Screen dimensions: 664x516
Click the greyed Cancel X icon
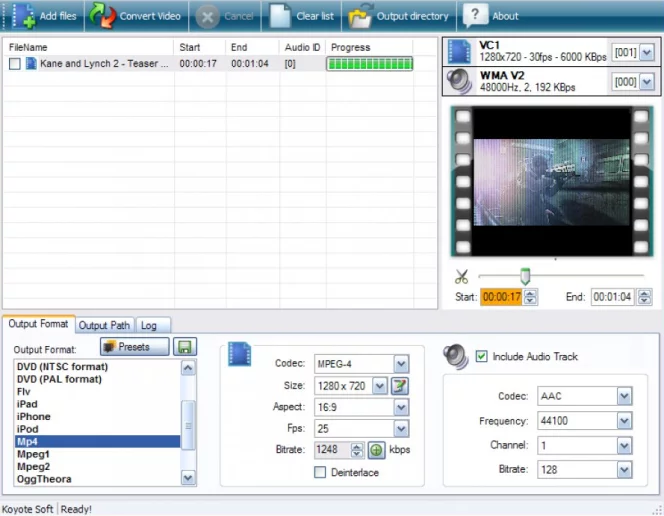tap(207, 17)
